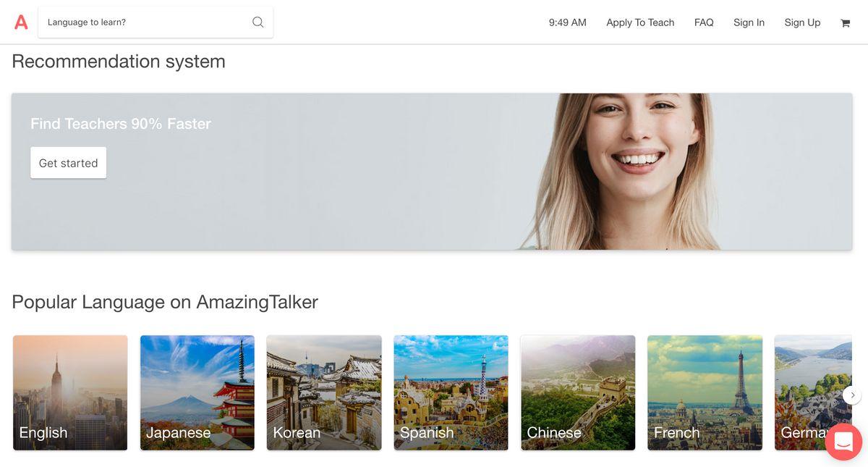The width and height of the screenshot is (868, 467).
Task: Click Popular Language on AmazingTalker heading
Action: coord(165,302)
